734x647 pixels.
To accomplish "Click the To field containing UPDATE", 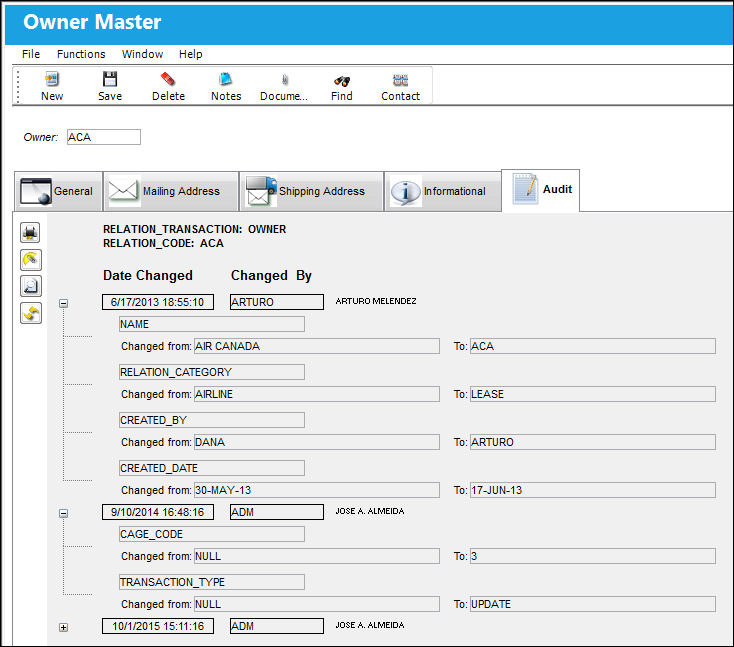I will (x=593, y=604).
